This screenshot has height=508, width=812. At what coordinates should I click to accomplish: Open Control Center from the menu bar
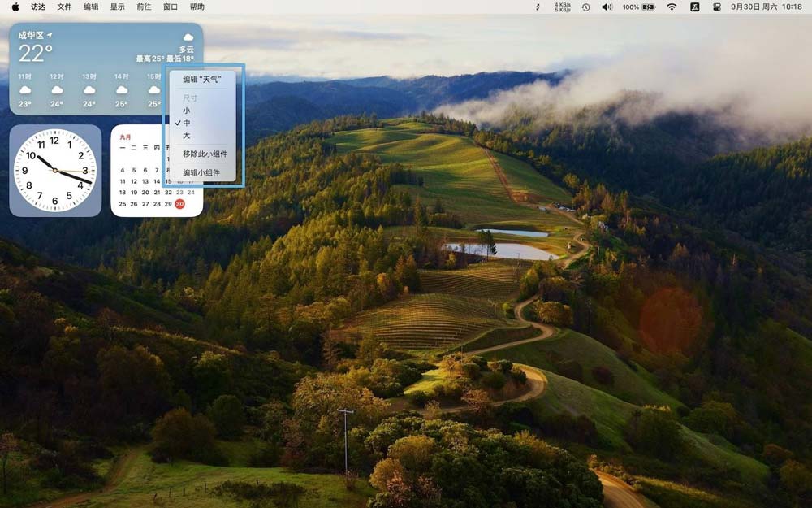coord(716,8)
